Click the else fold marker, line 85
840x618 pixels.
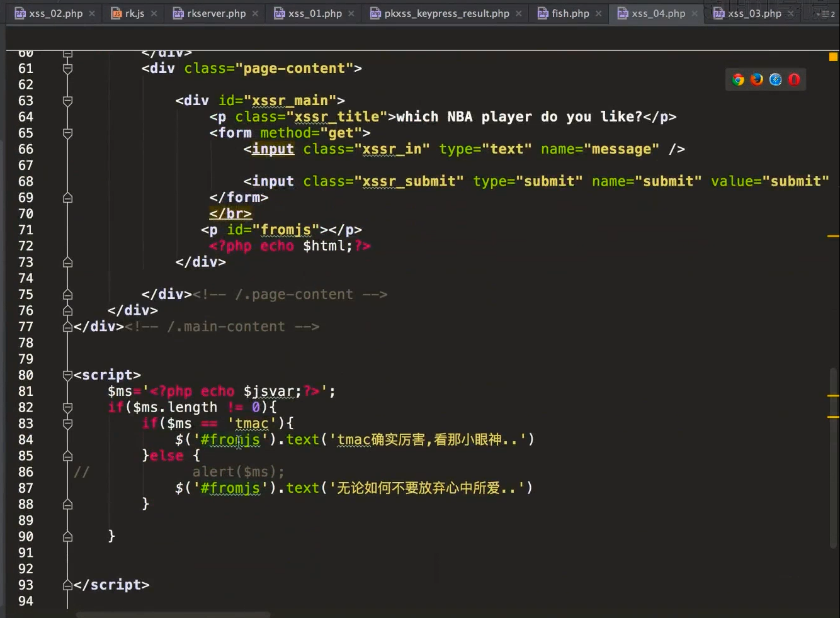[67, 456]
